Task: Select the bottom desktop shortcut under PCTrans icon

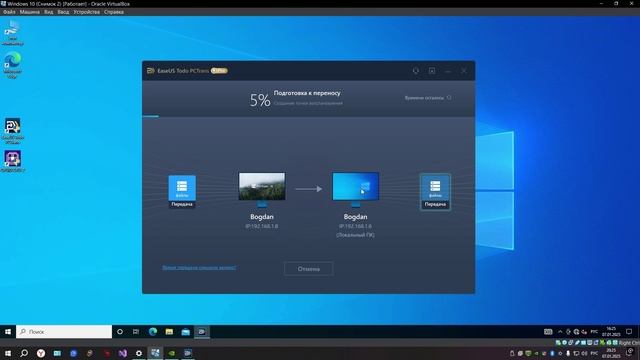Action: pos(12,161)
